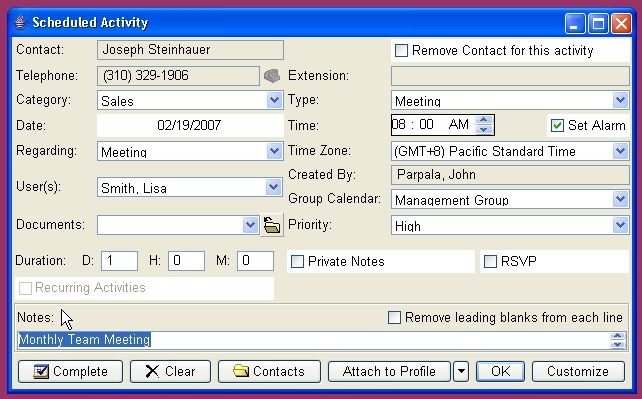Open the arrow menu beside Attach to Profile

[x=461, y=372]
